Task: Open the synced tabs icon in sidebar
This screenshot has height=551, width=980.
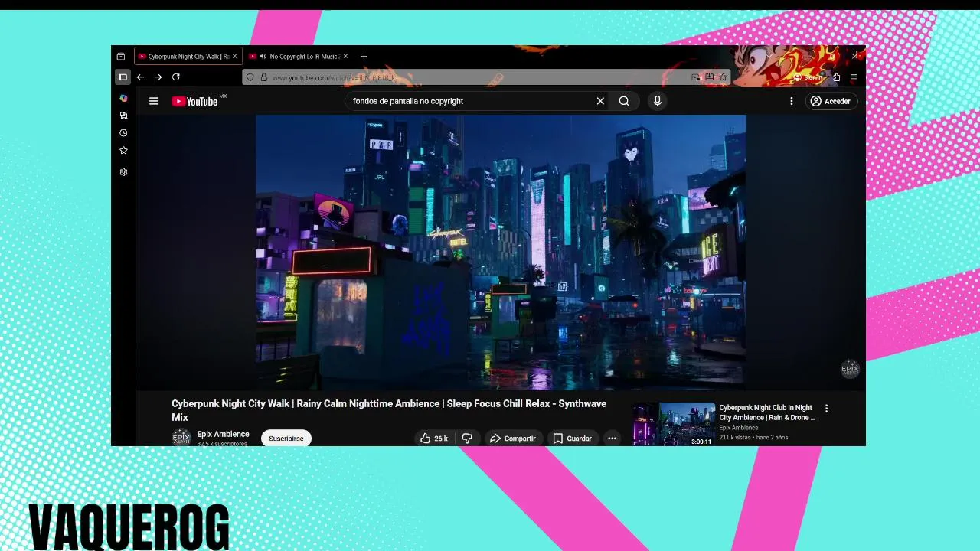Action: [x=123, y=116]
